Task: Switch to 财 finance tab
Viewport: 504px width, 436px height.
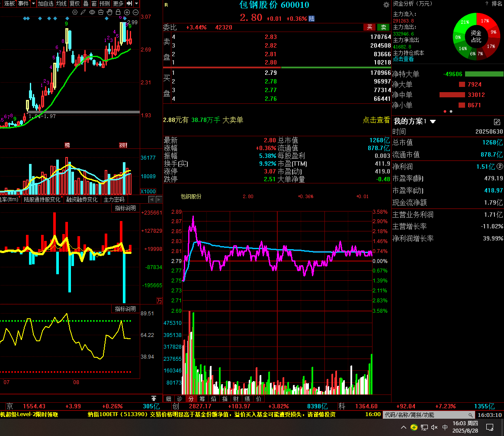Action: coord(236,399)
